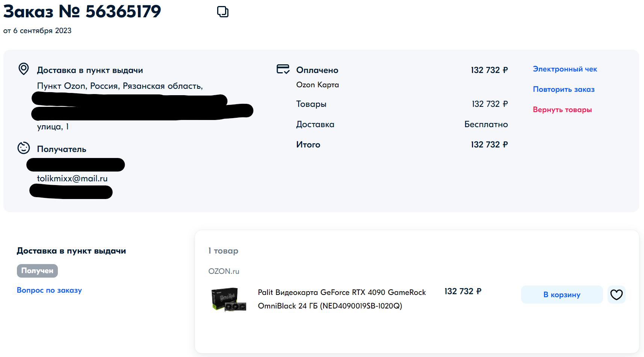Open Вопрос по заказу link

coord(49,290)
